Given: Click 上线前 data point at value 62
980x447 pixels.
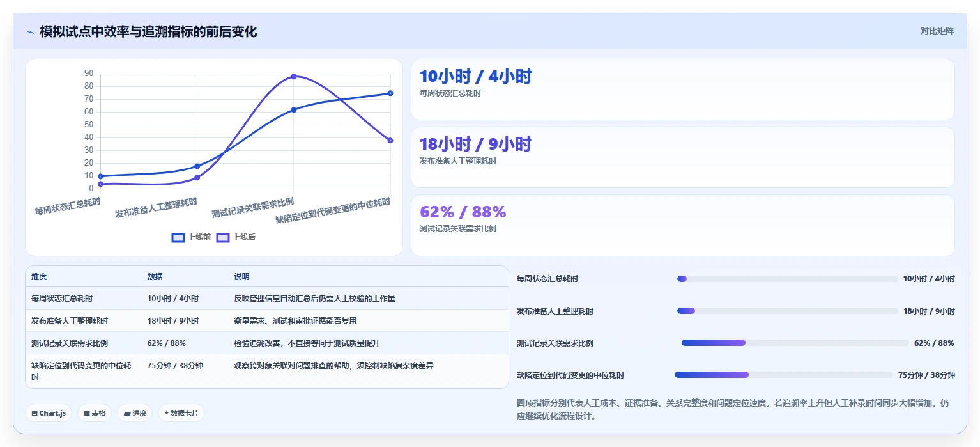Looking at the screenshot, I should 294,109.
